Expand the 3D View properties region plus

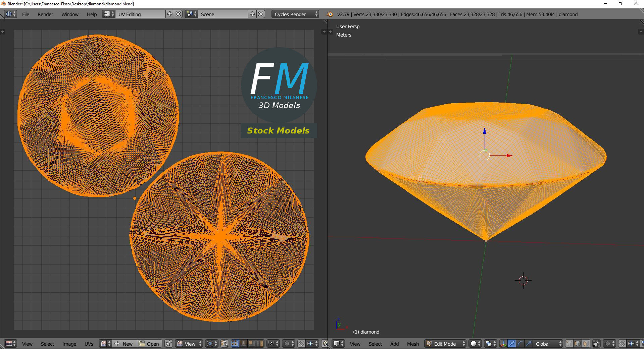pyautogui.click(x=640, y=32)
